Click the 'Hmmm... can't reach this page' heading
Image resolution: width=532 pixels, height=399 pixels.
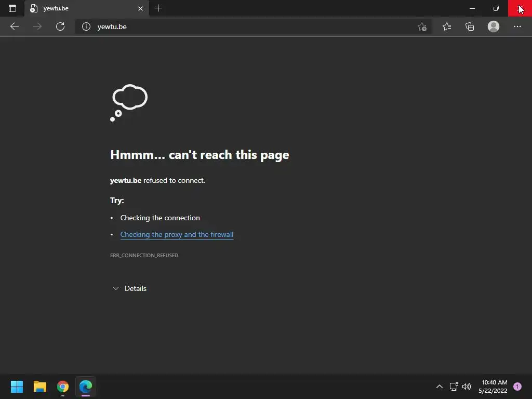[x=199, y=155]
